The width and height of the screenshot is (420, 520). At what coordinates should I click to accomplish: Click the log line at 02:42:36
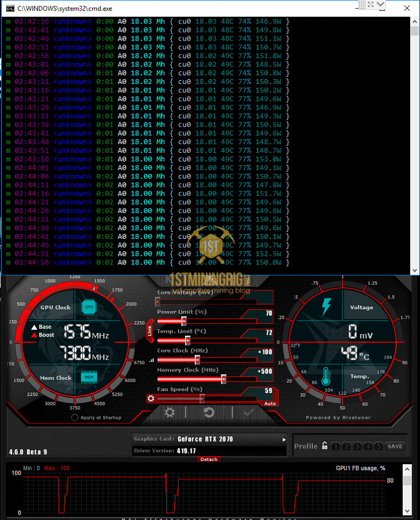tap(148, 22)
